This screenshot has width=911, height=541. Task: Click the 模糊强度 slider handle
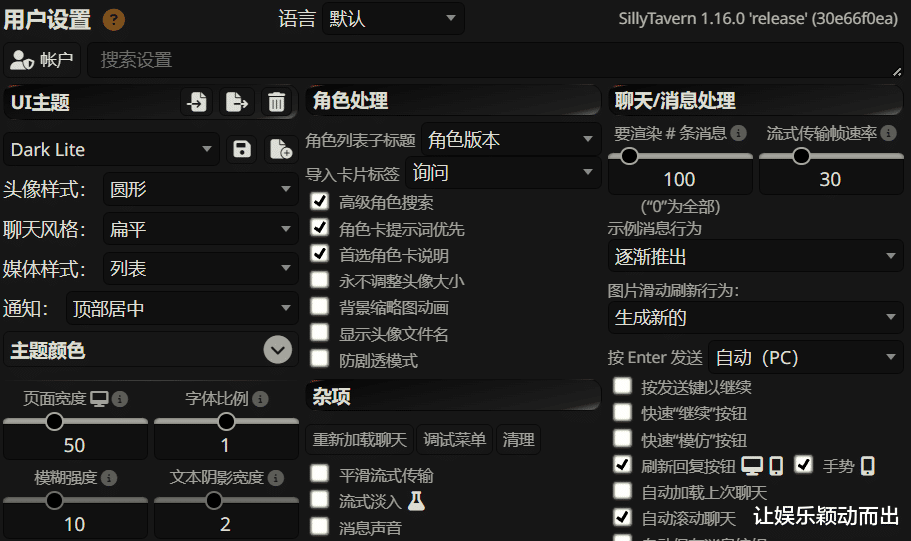click(x=54, y=500)
